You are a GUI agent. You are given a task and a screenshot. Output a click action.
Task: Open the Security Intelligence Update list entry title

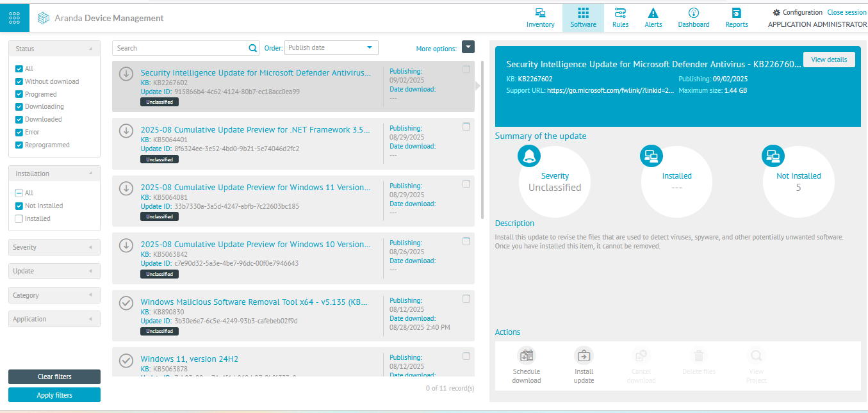click(x=256, y=72)
